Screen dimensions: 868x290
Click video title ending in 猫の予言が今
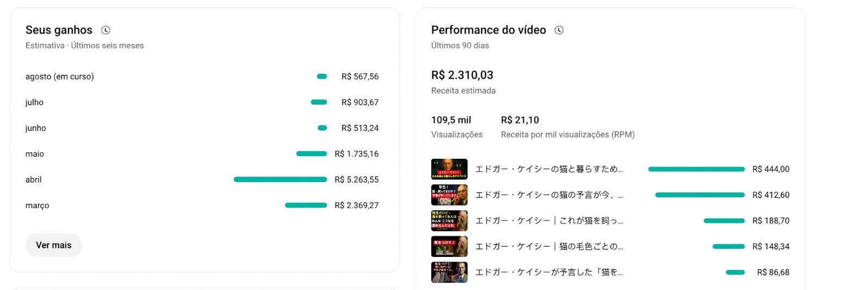click(549, 195)
